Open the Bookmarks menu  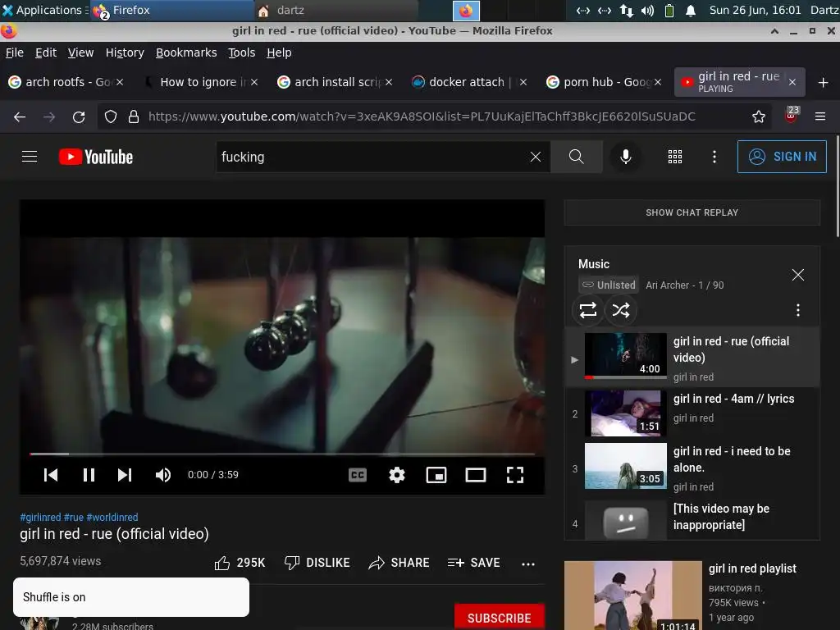[186, 52]
